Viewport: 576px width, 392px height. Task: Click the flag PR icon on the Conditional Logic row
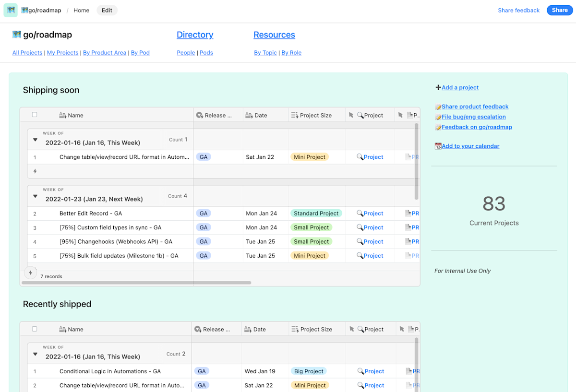(x=408, y=371)
